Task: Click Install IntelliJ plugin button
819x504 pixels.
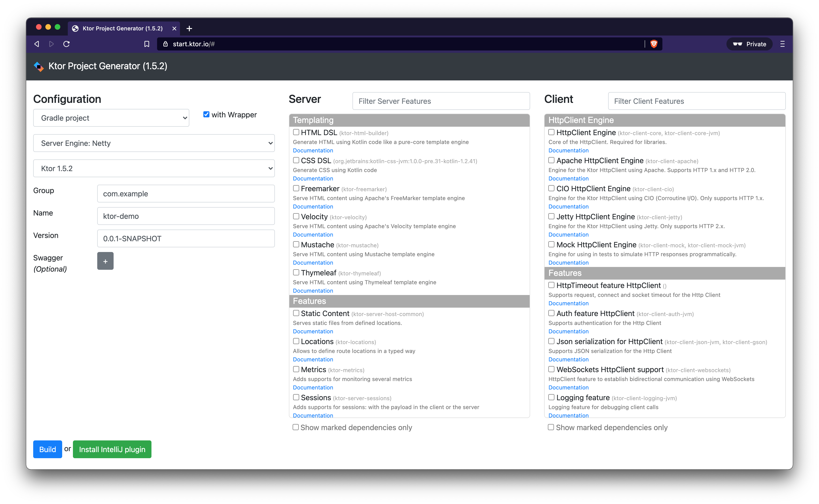Action: click(x=112, y=449)
